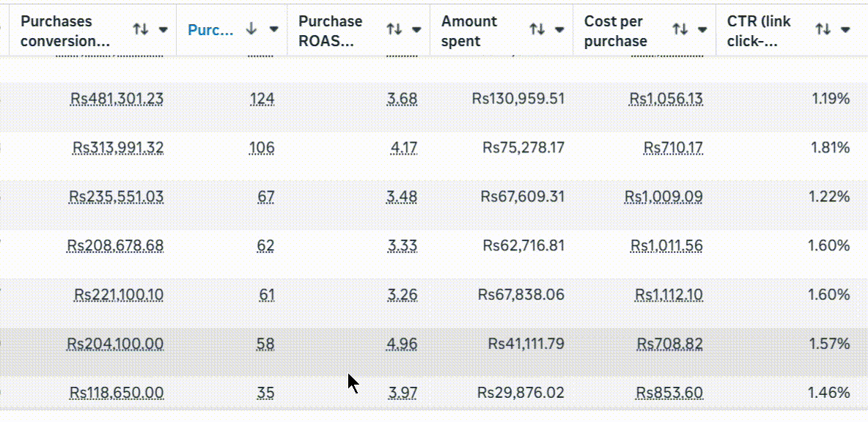Open conversion value Rs313,991.32

tap(118, 148)
